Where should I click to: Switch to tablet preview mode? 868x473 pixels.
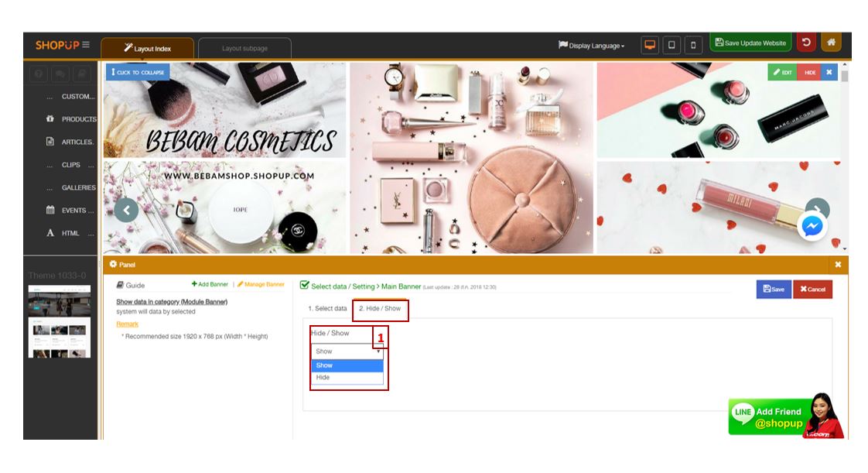click(x=672, y=45)
